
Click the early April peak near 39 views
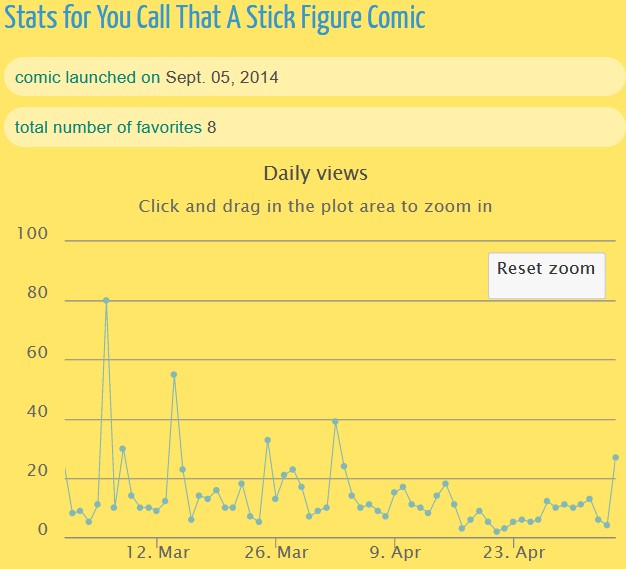[x=335, y=421]
